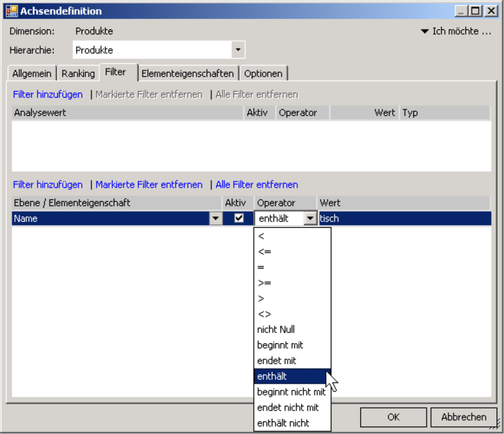504x434 pixels.
Task: Uncheck the Aktiv checkbox for Name filter
Action: coord(239,218)
